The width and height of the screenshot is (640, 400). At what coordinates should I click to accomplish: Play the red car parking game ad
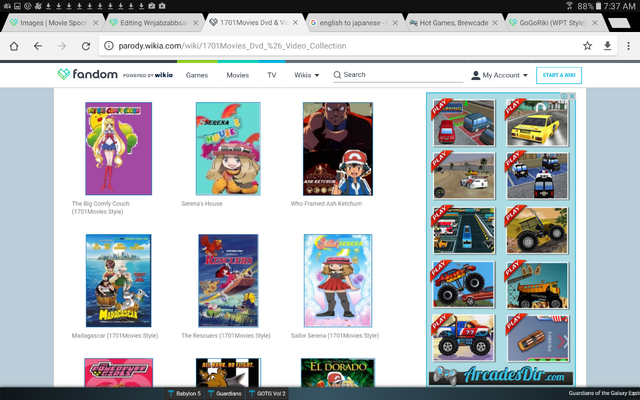tap(464, 123)
